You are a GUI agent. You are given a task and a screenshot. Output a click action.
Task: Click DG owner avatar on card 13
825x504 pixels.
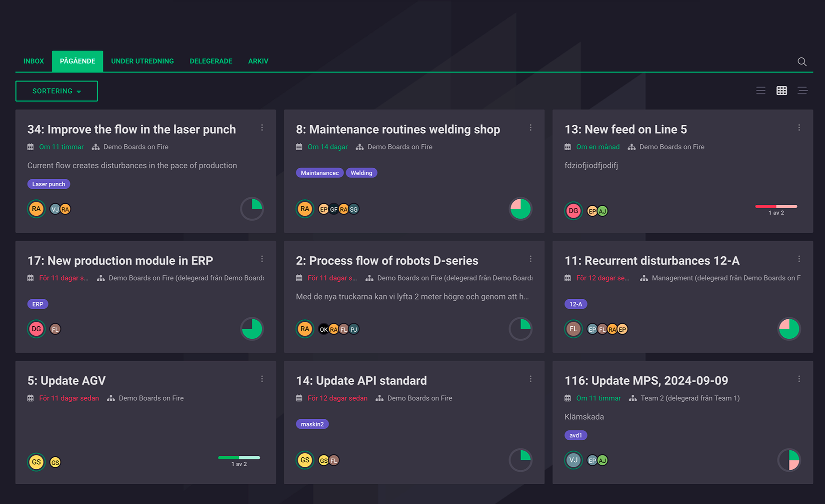pos(573,211)
